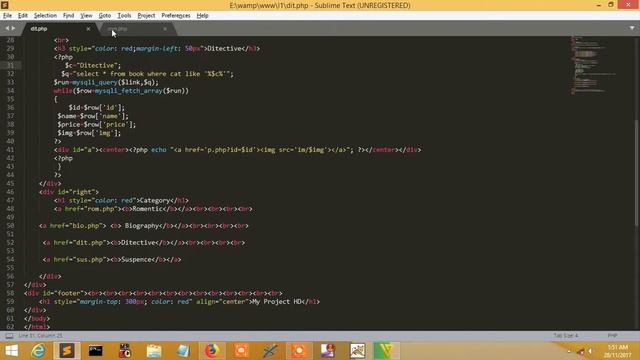This screenshot has width=640, height=360.
Task: Click the crossed tools taskbar icon
Action: 270,351
